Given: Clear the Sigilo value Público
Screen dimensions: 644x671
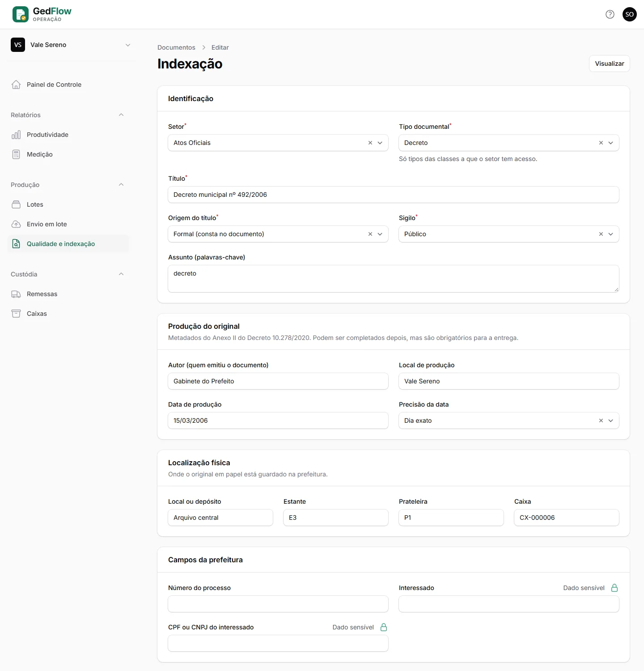Looking at the screenshot, I should tap(601, 234).
